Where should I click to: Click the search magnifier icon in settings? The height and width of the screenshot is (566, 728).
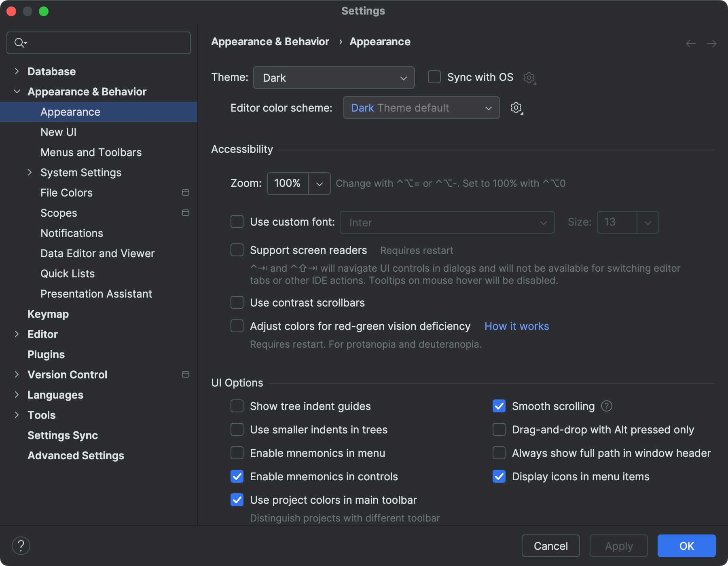tap(20, 42)
